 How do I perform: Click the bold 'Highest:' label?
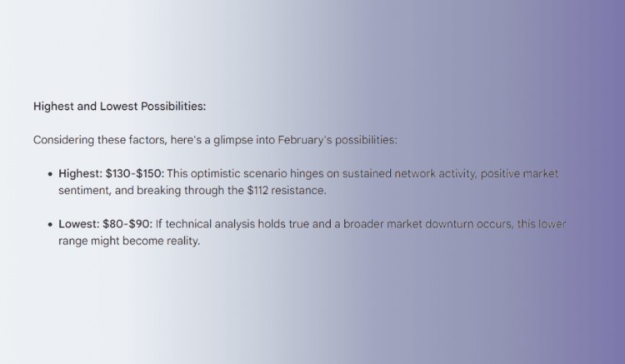81,173
